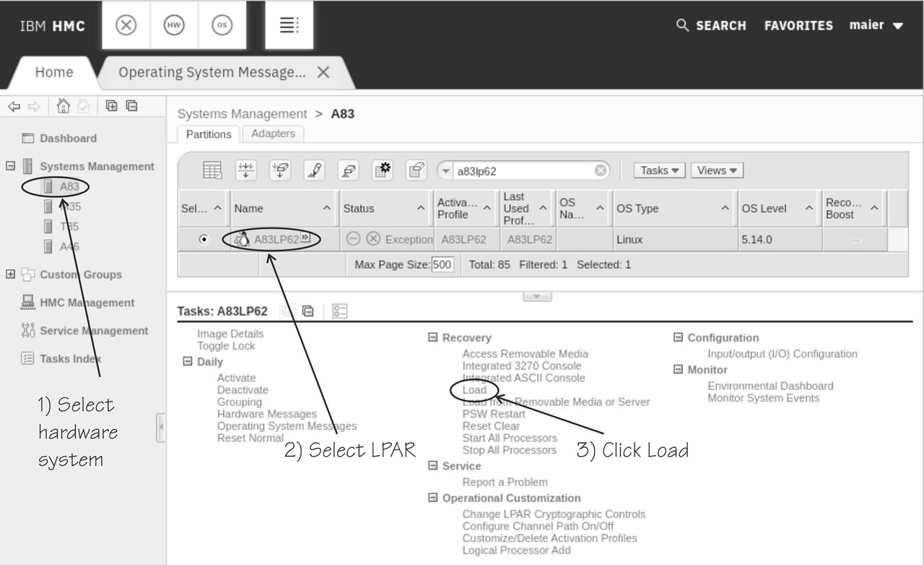Click the Max Page Size input field
This screenshot has width=924, height=565.
[x=443, y=264]
